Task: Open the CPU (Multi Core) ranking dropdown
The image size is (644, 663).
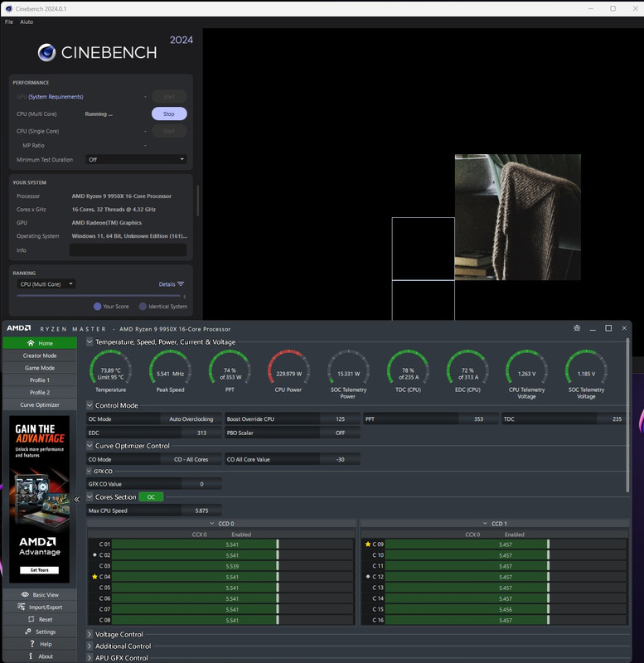Action: (46, 284)
